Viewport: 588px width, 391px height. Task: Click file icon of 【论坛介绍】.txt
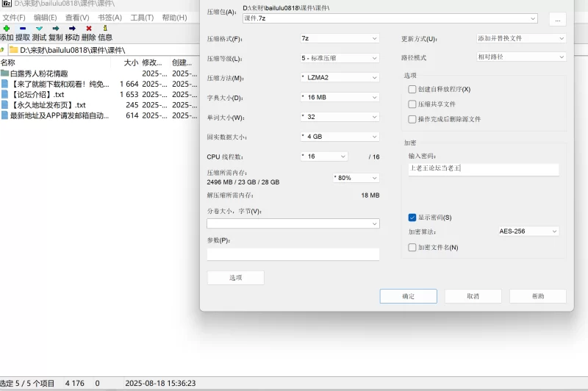click(4, 94)
